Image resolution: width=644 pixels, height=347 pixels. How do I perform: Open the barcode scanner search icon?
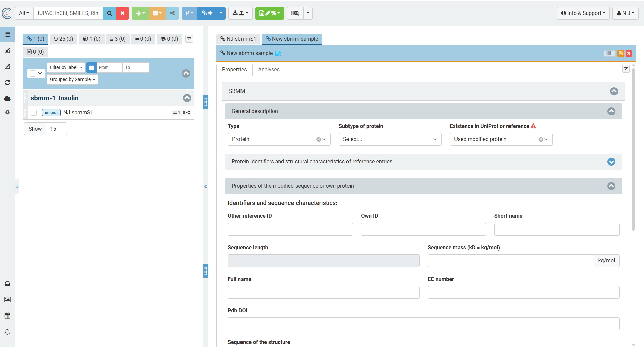[295, 13]
